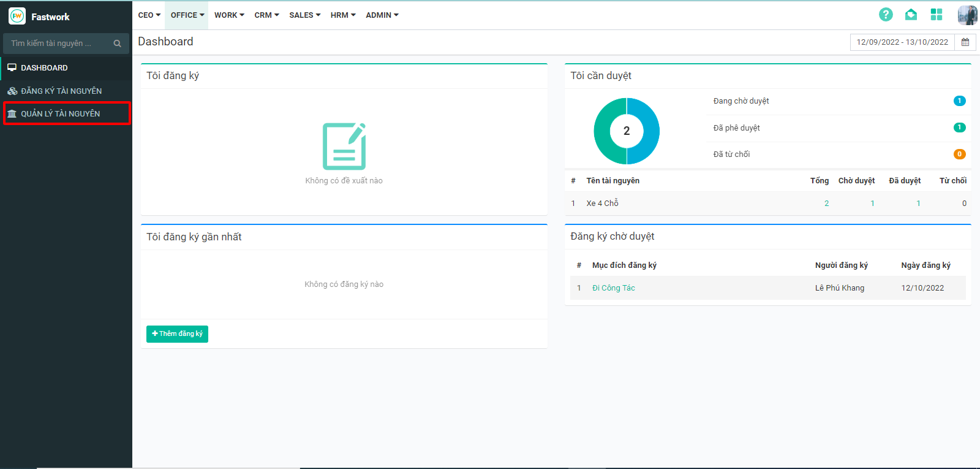Open the Đi Công Tác registration link
The height and width of the screenshot is (469, 980).
click(613, 288)
